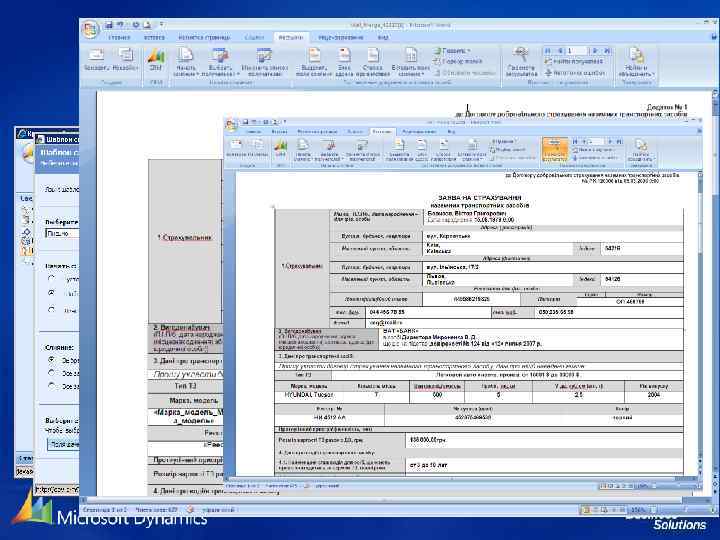Open Главная tab in back Word window
720x540 pixels.
point(119,38)
